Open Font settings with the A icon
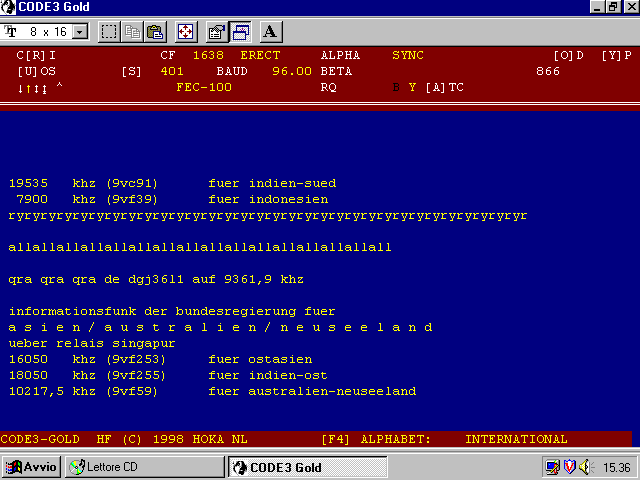The height and width of the screenshot is (480, 640). point(269,32)
